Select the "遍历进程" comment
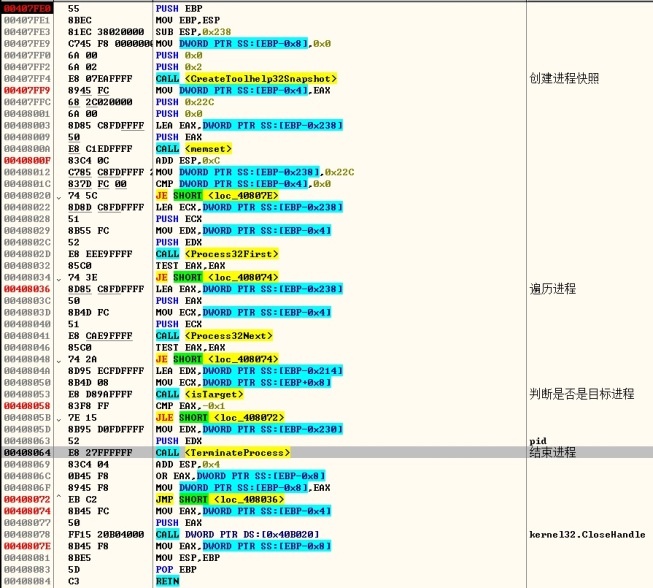This screenshot has width=653, height=588. [x=553, y=289]
